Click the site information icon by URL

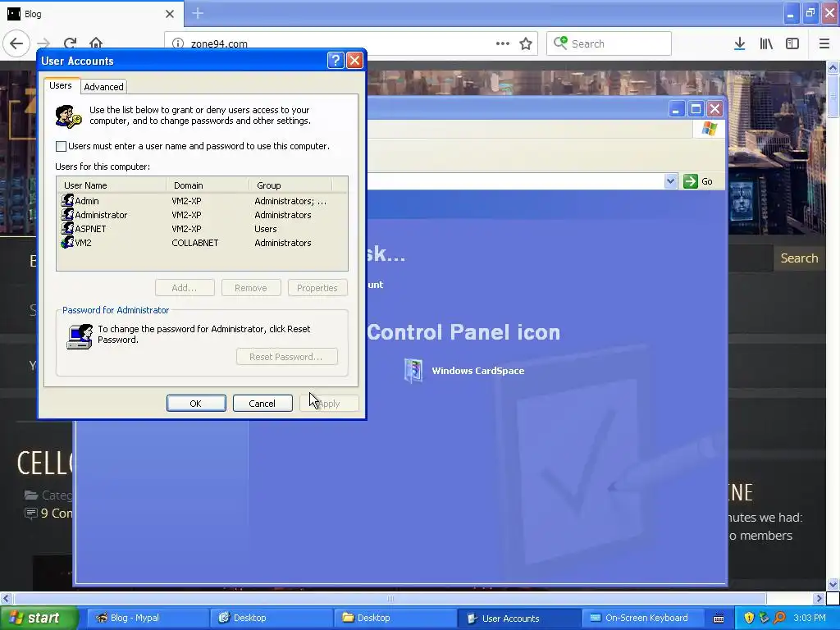click(178, 43)
